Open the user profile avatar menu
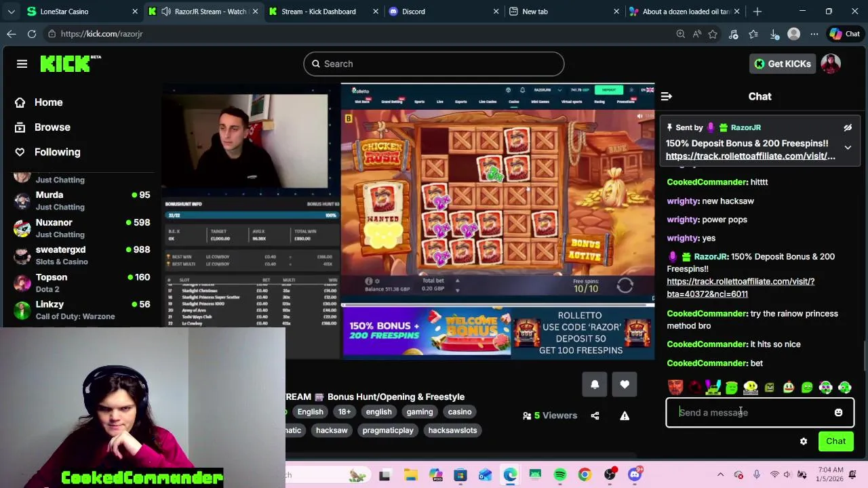Viewport: 868px width, 488px height. [831, 64]
